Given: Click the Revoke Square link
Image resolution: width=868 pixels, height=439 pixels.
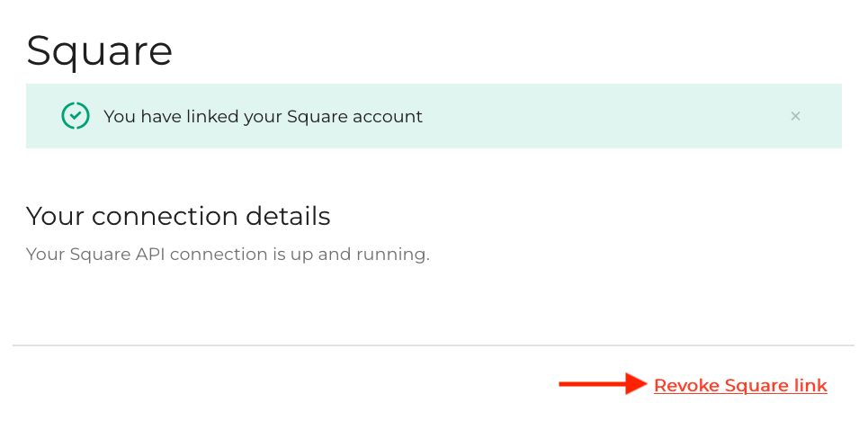Looking at the screenshot, I should pos(740,386).
